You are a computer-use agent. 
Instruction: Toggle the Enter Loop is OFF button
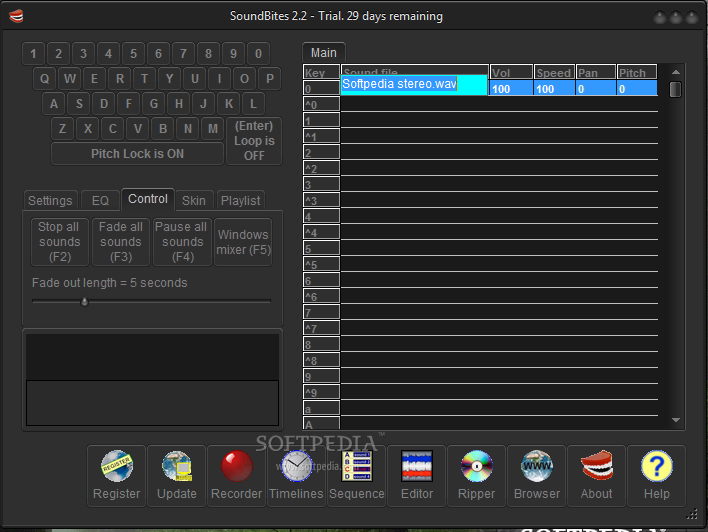254,140
